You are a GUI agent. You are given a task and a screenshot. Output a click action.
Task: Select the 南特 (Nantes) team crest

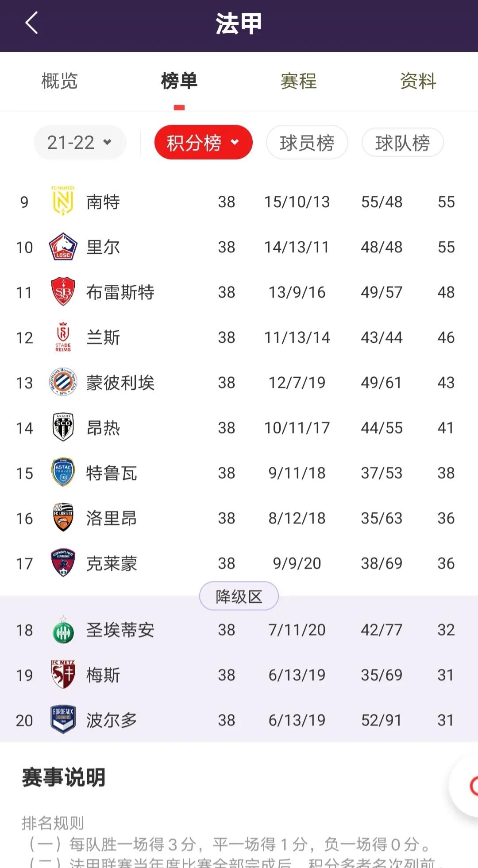coord(62,201)
